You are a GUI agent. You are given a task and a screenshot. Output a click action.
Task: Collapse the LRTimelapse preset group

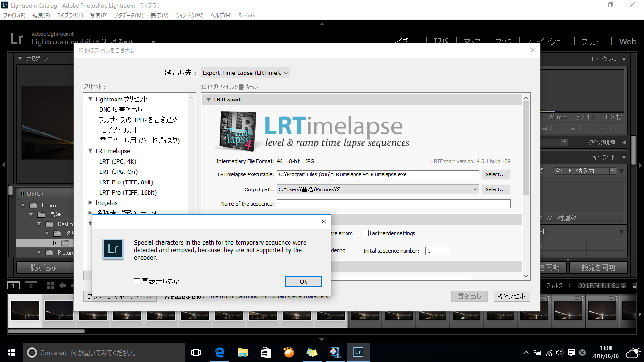[91, 151]
